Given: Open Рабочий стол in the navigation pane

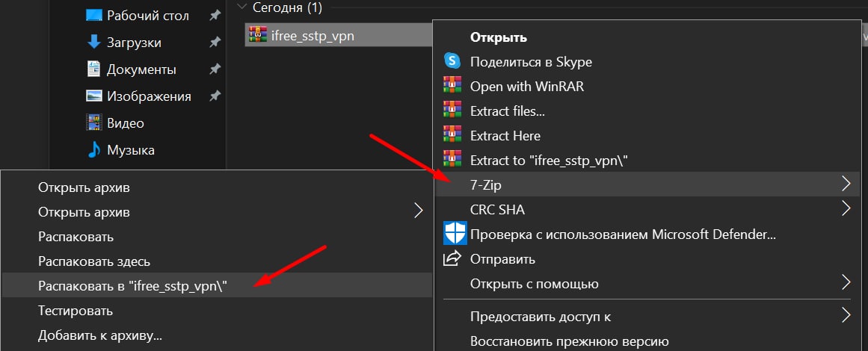Looking at the screenshot, I should point(148,16).
